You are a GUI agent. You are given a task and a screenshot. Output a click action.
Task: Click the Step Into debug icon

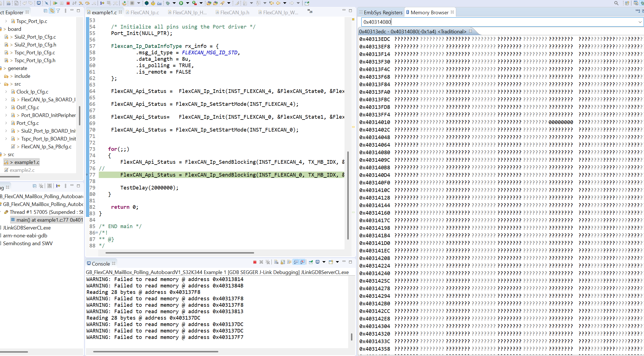tap(81, 3)
